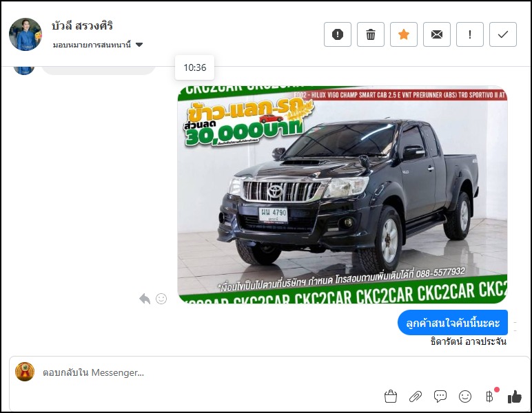Select the blue message bubble ลูกค้าสนใจคันนี้นะคะ
This screenshot has width=532, height=413.
pyautogui.click(x=453, y=323)
